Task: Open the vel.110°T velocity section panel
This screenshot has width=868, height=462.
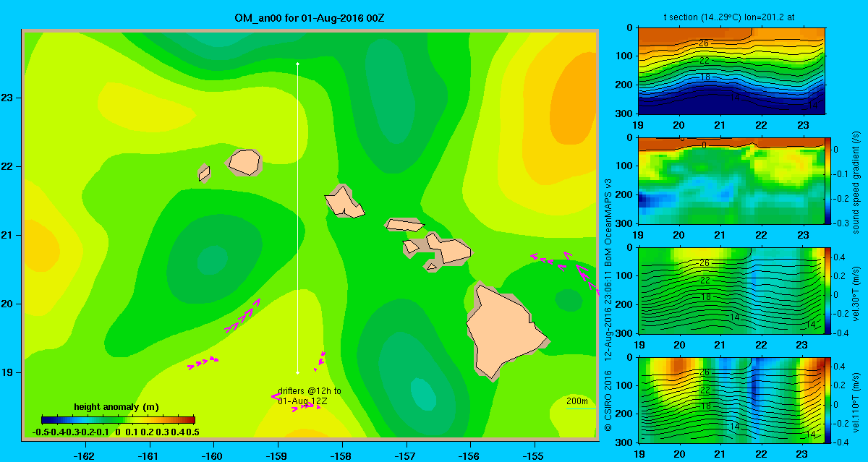Action: pos(732,400)
